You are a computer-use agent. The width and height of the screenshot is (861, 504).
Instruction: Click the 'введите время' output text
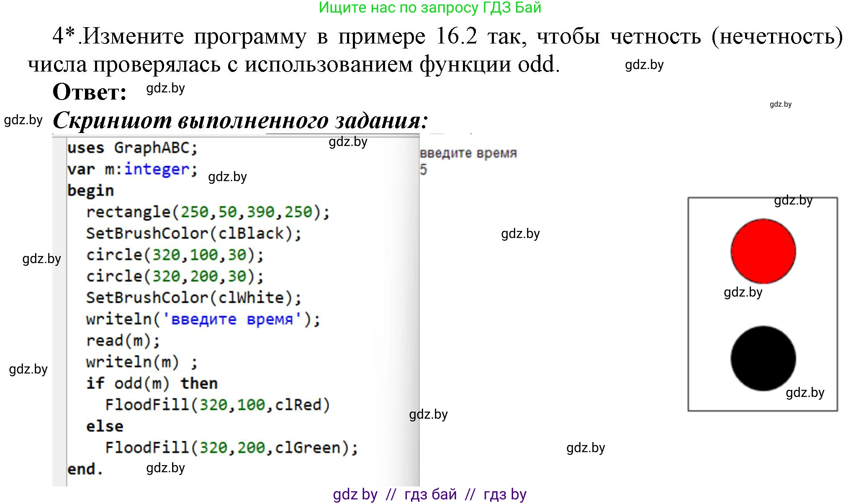pos(468,153)
